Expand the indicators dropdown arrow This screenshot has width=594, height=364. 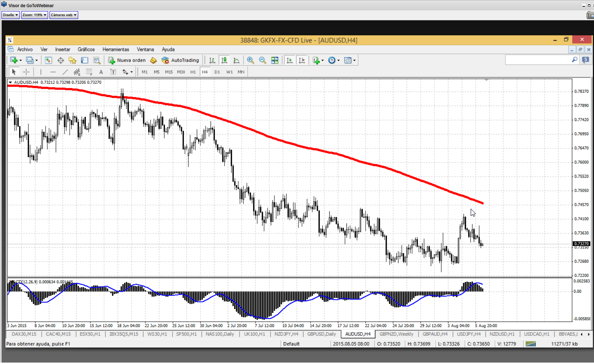pos(322,60)
